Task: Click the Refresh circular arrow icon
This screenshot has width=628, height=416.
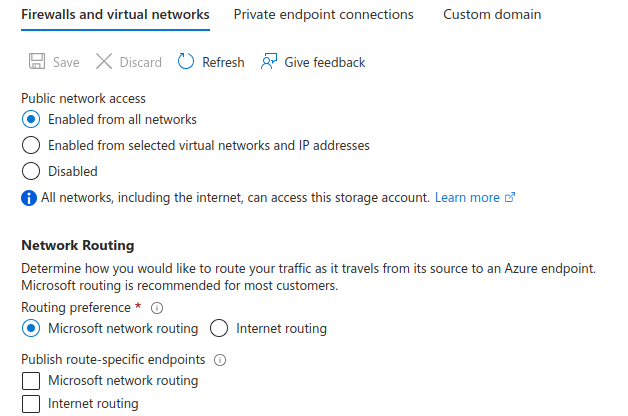Action: click(186, 62)
